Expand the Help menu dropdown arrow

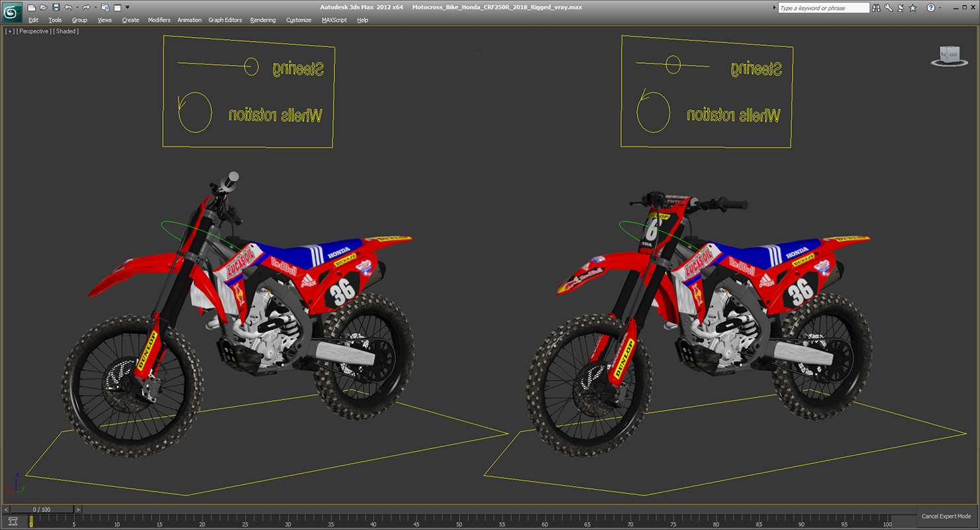[940, 8]
